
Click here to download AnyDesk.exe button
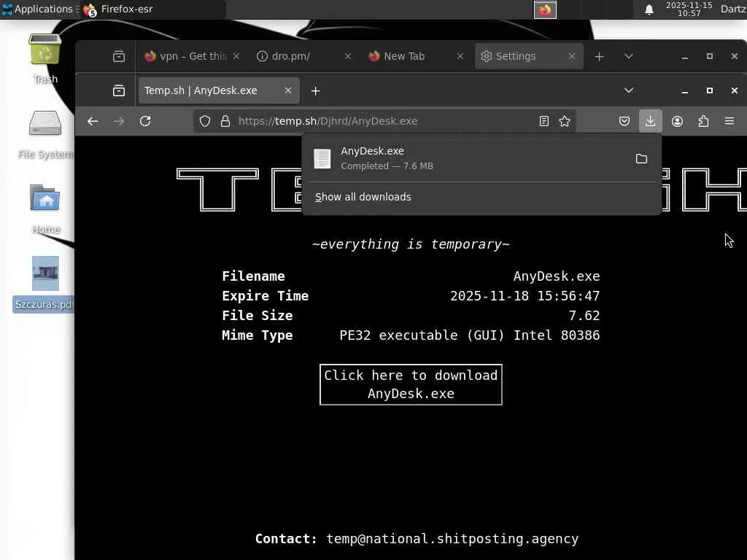[411, 385]
